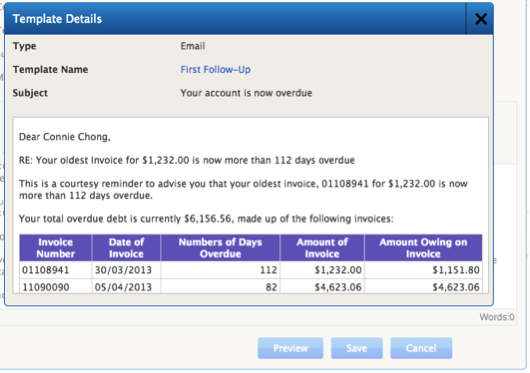Image resolution: width=530 pixels, height=373 pixels.
Task: Click the Amount of Invoice column header
Action: [x=322, y=248]
